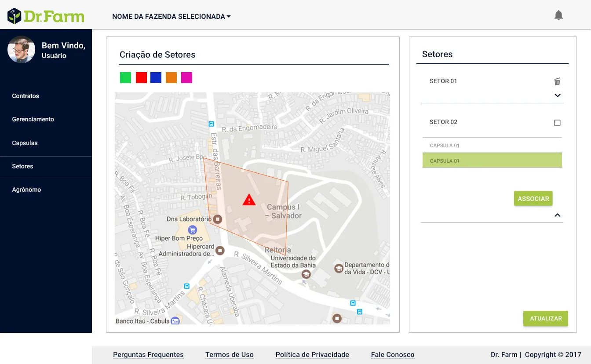The width and height of the screenshot is (591, 364).
Task: Click the Dr.Farm logo
Action: tap(46, 16)
